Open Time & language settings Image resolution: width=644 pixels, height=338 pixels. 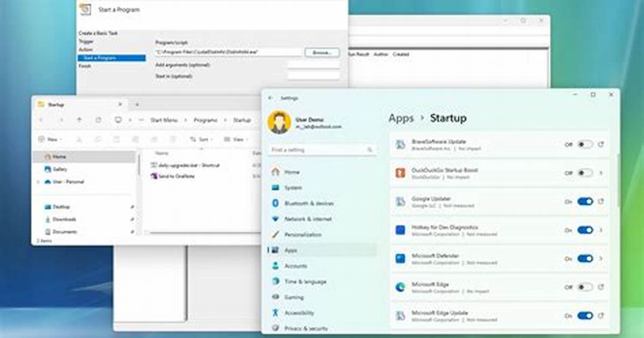321,281
